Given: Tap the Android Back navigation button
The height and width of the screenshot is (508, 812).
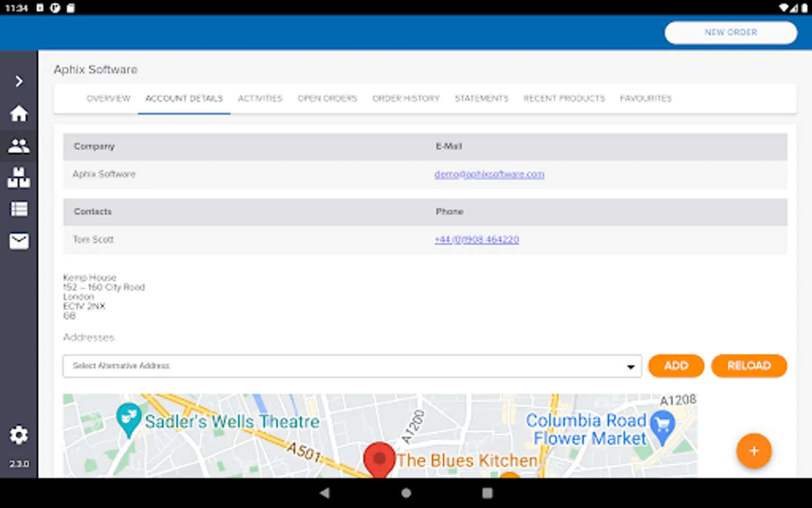Looking at the screenshot, I should pos(324,493).
